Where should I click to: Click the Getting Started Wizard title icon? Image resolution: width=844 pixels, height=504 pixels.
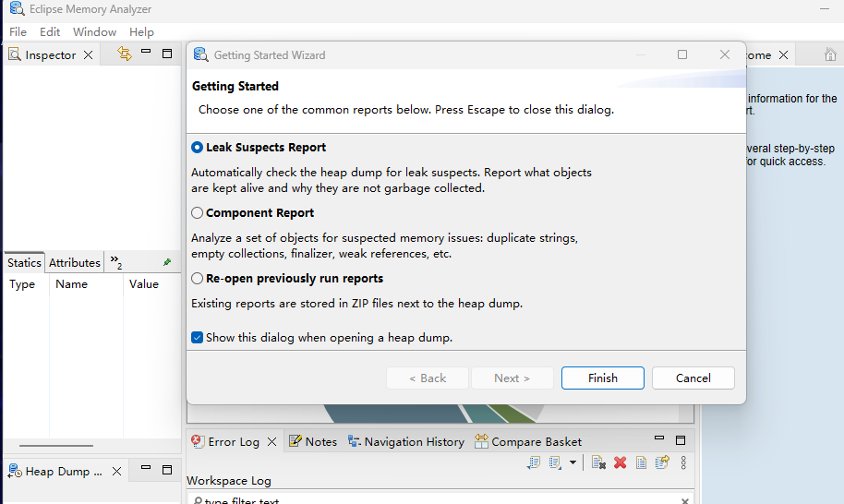click(x=200, y=54)
